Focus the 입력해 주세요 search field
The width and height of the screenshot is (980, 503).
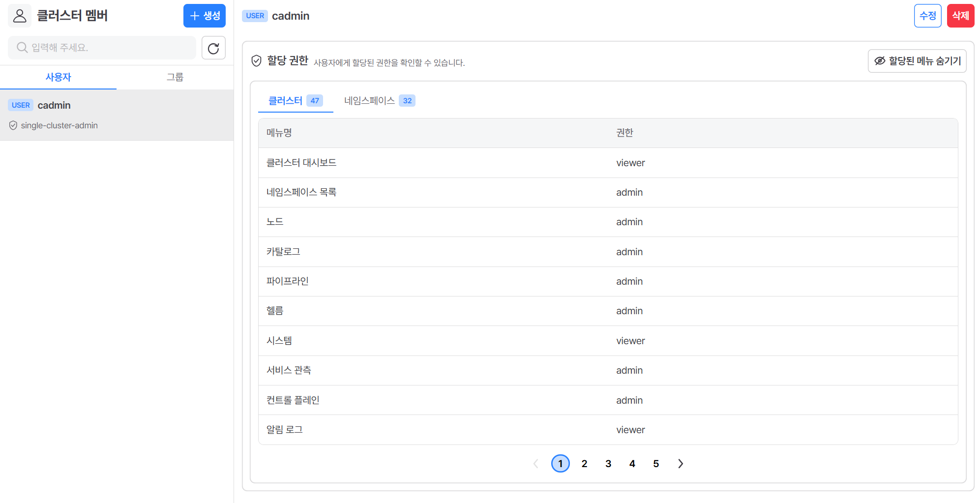point(102,48)
